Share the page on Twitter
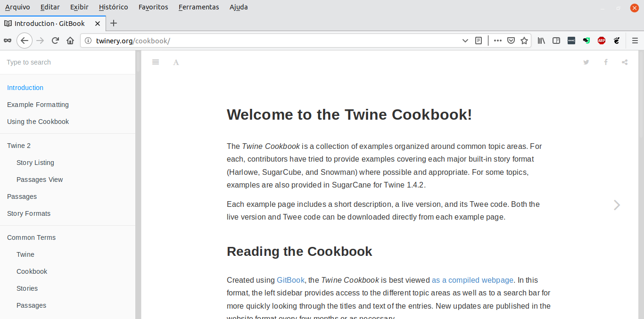644x319 pixels. (x=586, y=62)
